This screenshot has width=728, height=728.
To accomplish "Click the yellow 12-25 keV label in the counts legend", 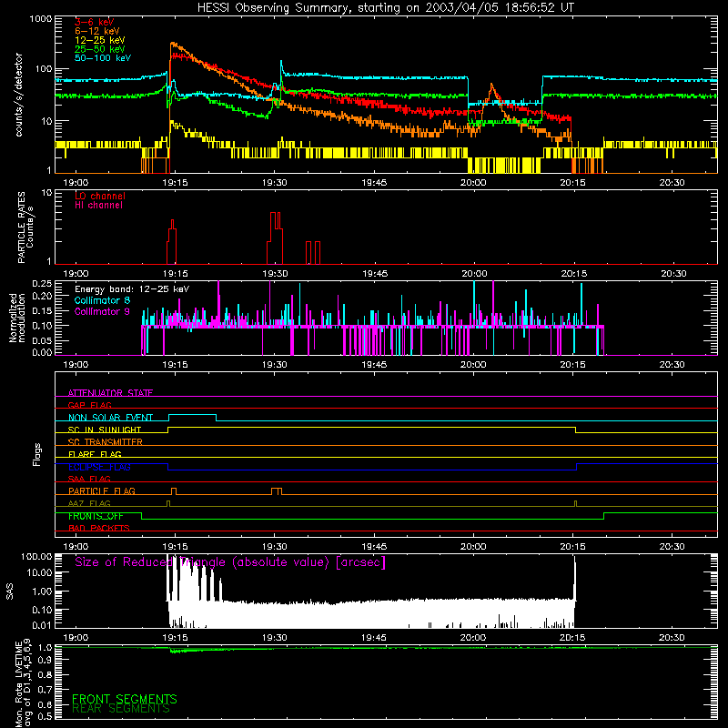I will tap(99, 40).
